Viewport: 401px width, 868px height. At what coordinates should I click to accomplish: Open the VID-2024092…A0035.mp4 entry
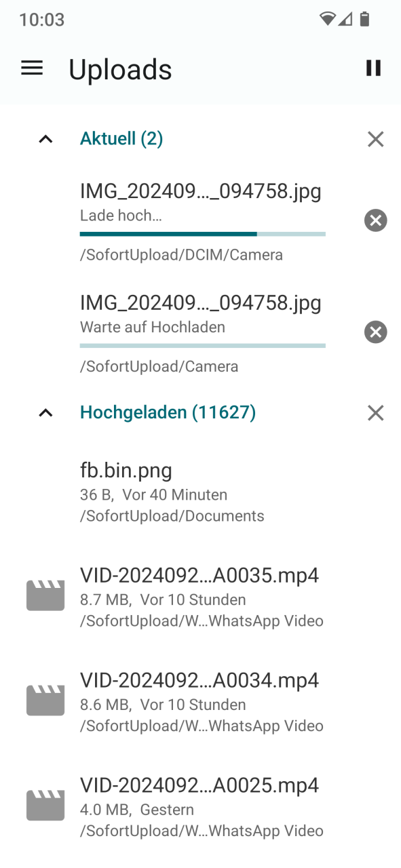pos(200,597)
